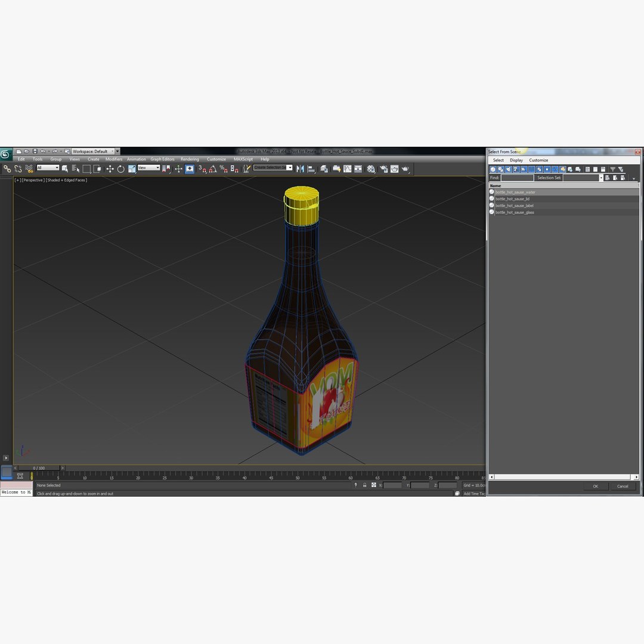Open the Modifiers menu
This screenshot has width=644, height=644.
click(x=114, y=159)
